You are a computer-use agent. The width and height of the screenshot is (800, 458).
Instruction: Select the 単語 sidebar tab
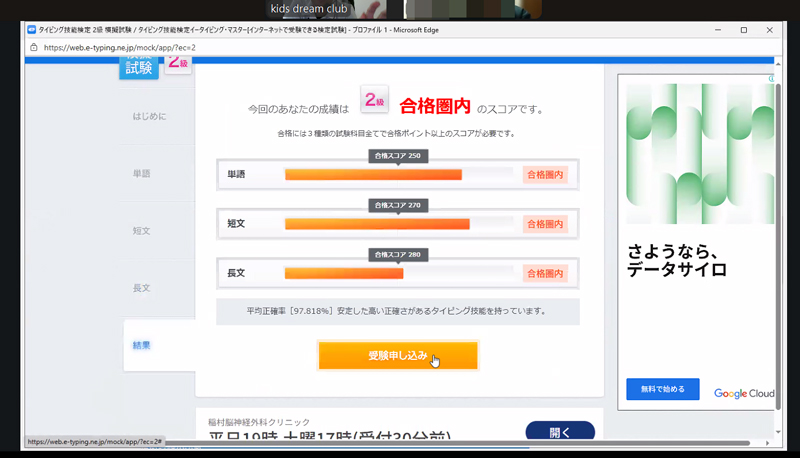(x=142, y=173)
